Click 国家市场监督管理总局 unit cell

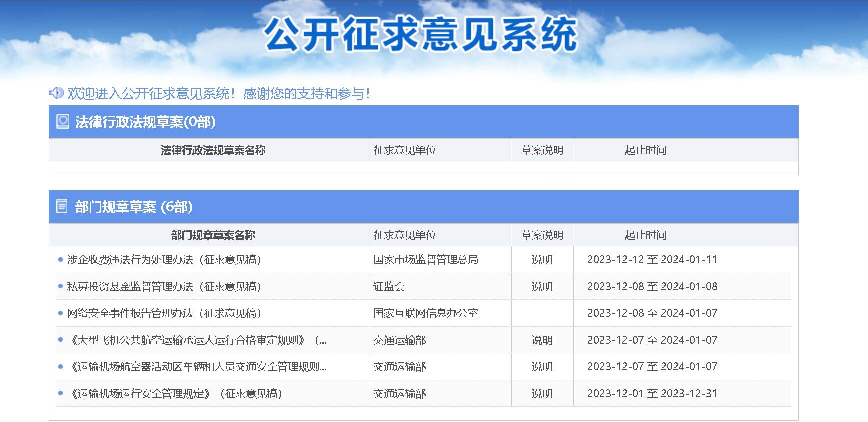426,260
